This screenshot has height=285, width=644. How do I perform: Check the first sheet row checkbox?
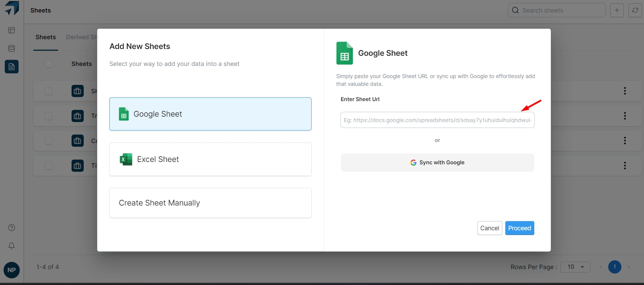click(x=49, y=91)
